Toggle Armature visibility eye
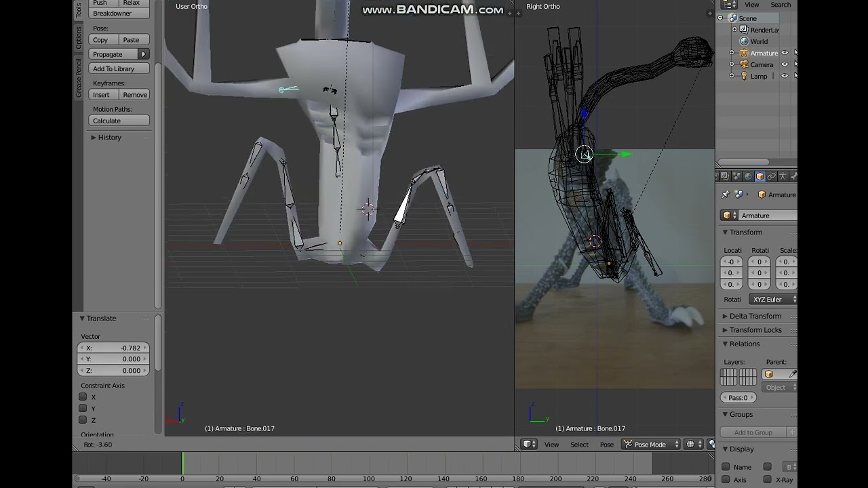The image size is (868, 488). click(x=785, y=53)
